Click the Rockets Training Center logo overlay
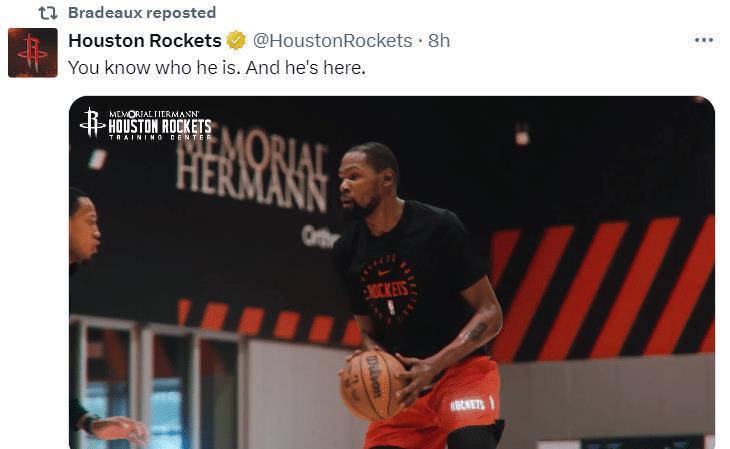The height and width of the screenshot is (449, 730). (x=146, y=124)
